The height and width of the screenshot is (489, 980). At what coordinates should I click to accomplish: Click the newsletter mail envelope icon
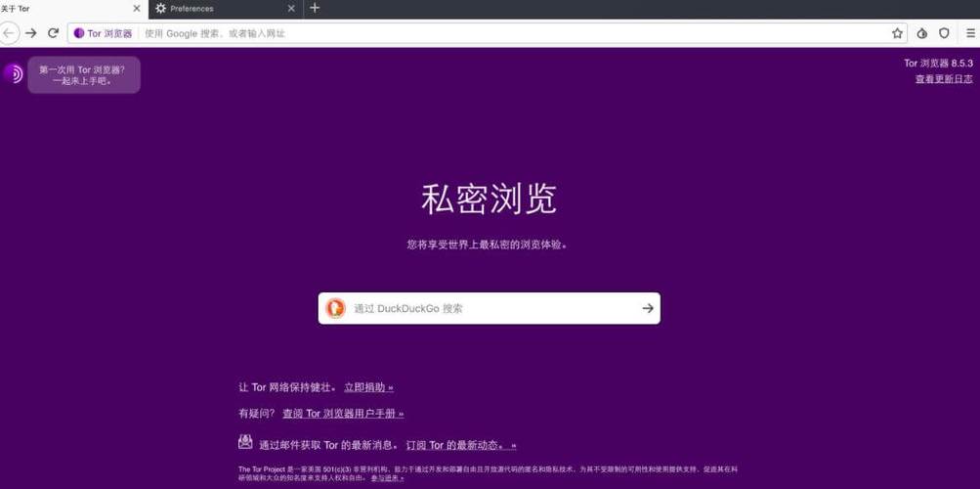click(x=245, y=441)
